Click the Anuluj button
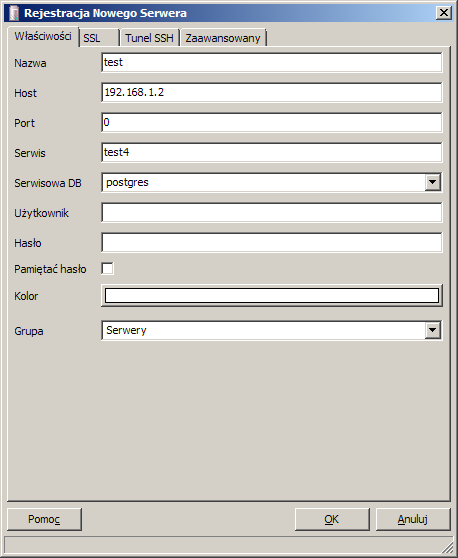458x558 pixels. click(413, 519)
